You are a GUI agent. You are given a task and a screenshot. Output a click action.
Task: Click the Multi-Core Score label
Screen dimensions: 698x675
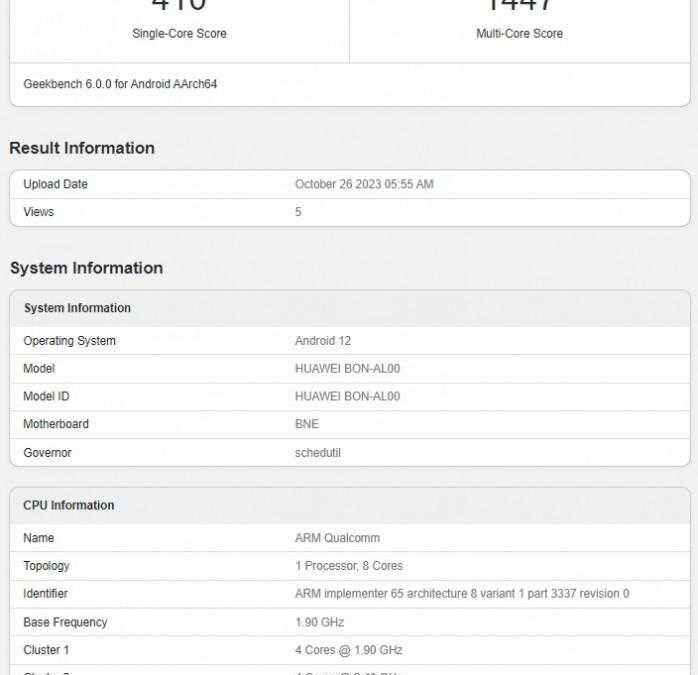click(519, 34)
